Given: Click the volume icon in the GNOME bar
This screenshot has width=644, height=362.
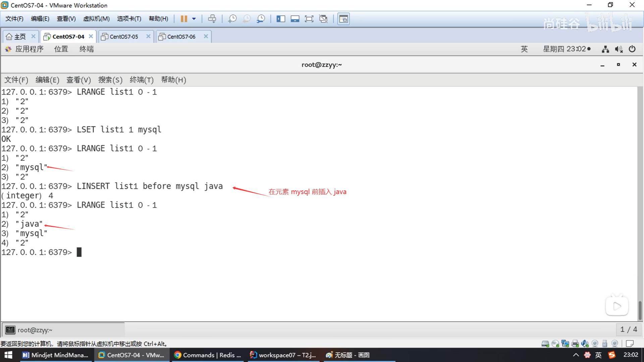Looking at the screenshot, I should 619,49.
